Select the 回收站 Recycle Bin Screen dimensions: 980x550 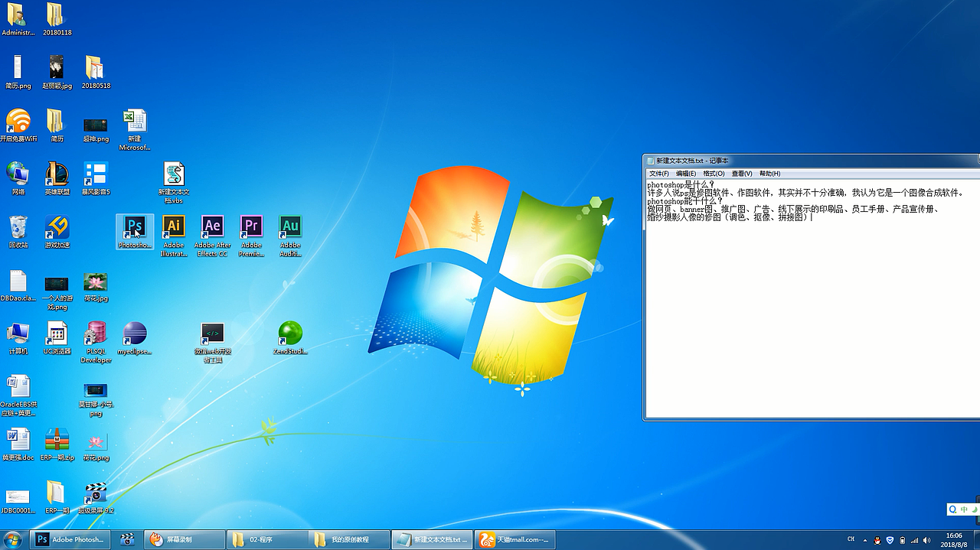[x=18, y=232]
